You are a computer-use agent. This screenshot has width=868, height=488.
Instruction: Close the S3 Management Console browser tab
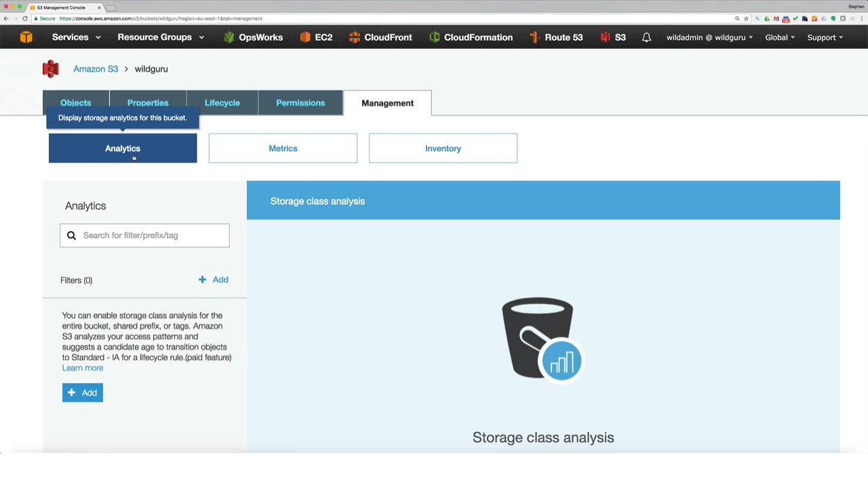click(x=99, y=7)
